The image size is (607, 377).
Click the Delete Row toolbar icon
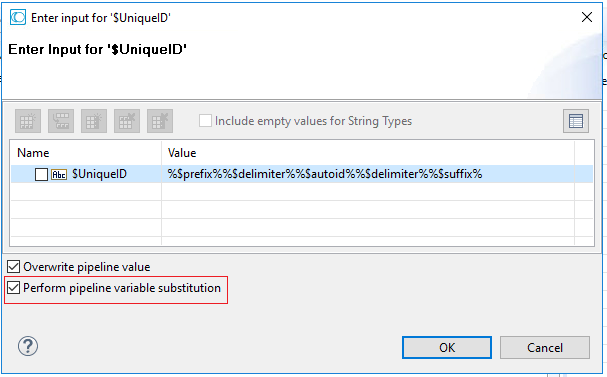pyautogui.click(x=127, y=121)
